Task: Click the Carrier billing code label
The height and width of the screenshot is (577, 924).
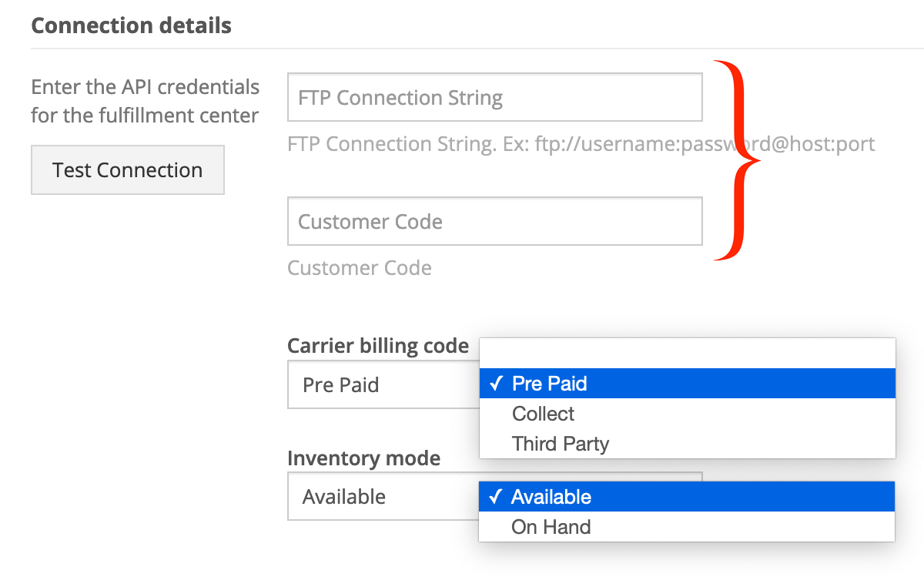Action: 378,346
